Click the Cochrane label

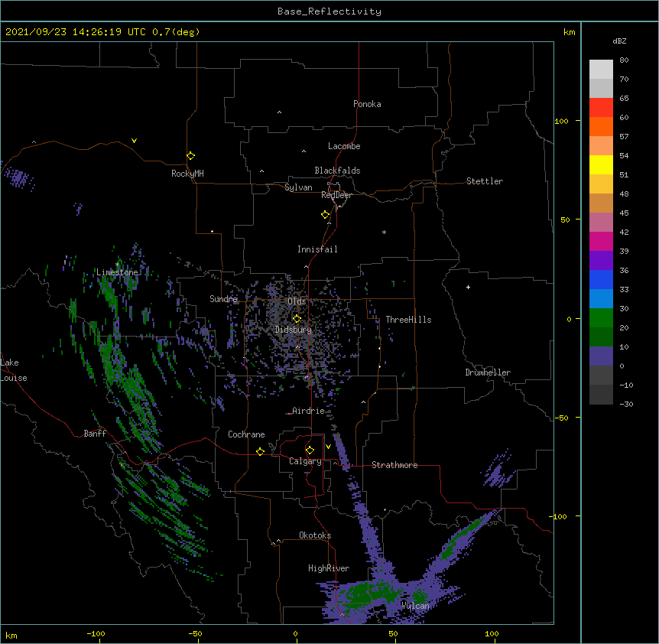(246, 434)
